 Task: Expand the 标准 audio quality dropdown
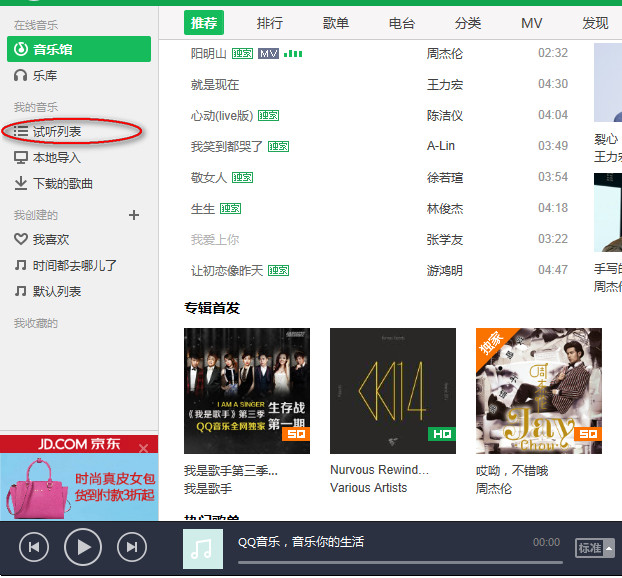pos(595,547)
